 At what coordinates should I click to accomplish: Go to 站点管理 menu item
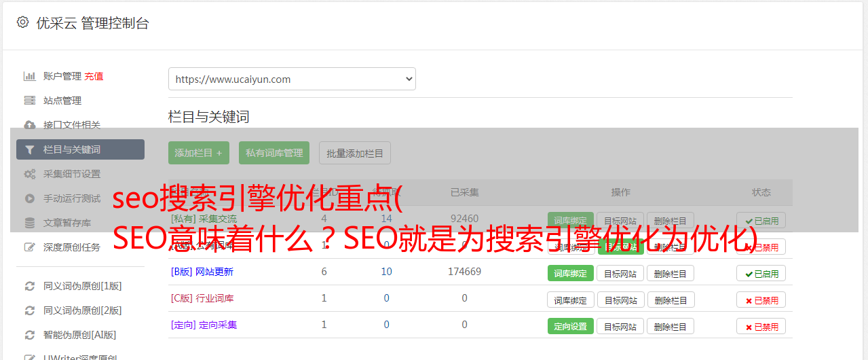click(62, 101)
